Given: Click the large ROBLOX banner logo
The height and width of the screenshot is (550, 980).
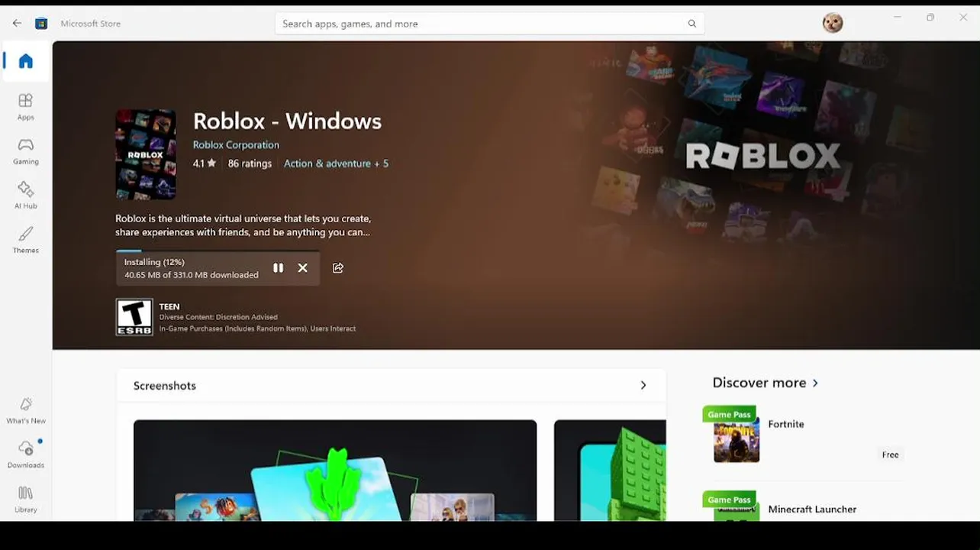Looking at the screenshot, I should (763, 156).
